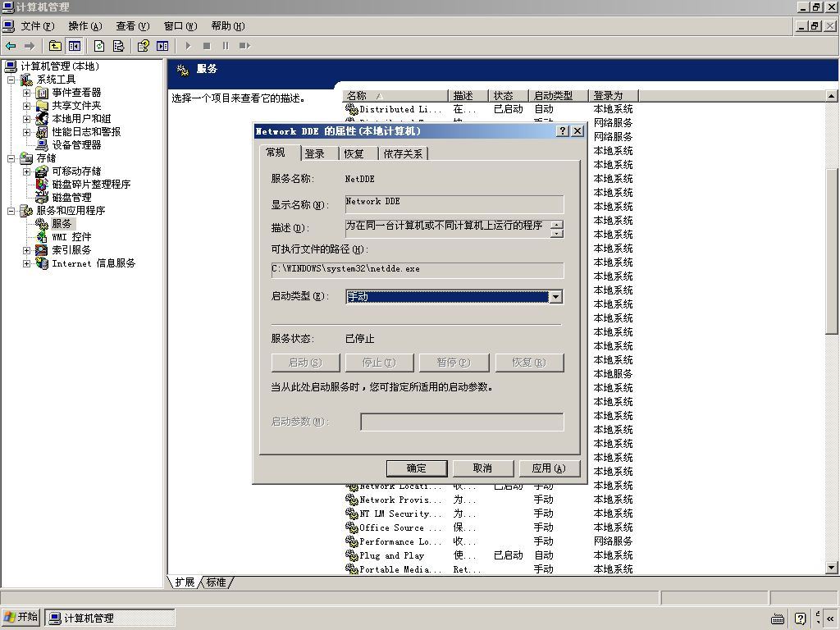The width and height of the screenshot is (840, 630).
Task: Click the 计算机管理(本地) root computer icon
Action: point(11,66)
